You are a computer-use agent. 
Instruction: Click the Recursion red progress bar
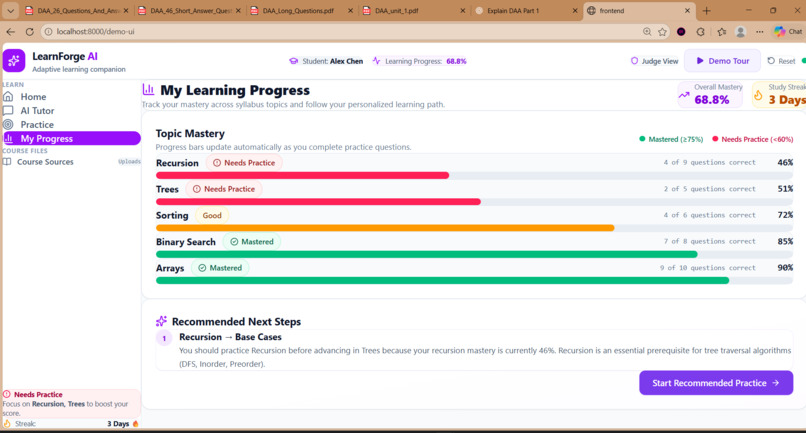click(x=302, y=175)
